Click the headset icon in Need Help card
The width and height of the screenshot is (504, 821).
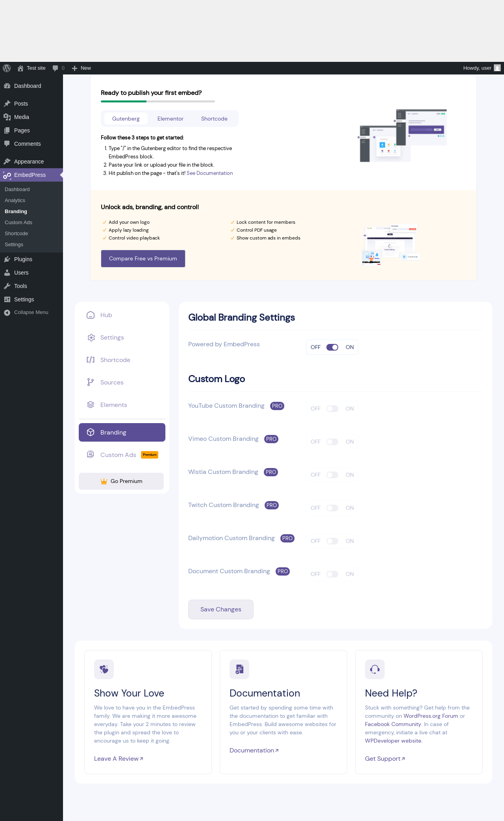[x=375, y=669]
